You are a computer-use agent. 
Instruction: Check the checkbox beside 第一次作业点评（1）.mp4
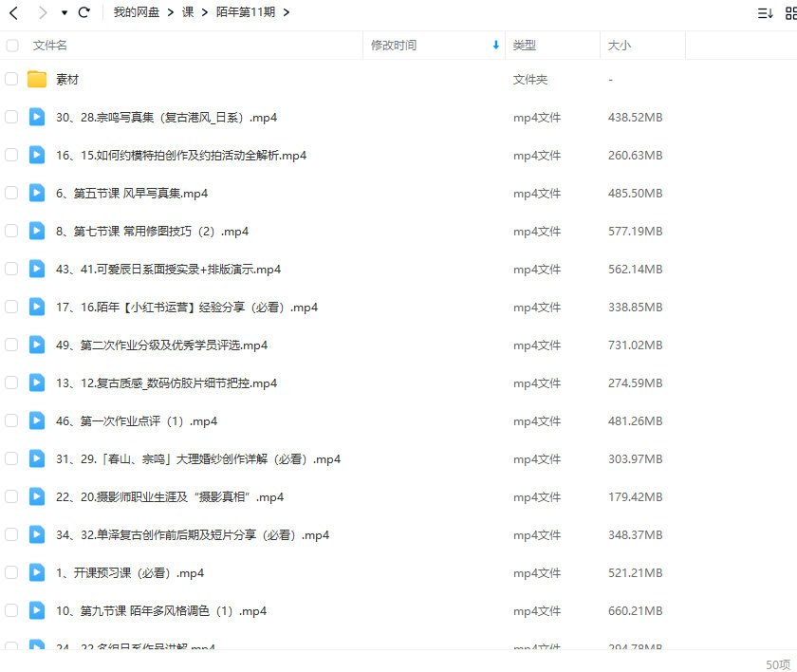click(x=11, y=421)
